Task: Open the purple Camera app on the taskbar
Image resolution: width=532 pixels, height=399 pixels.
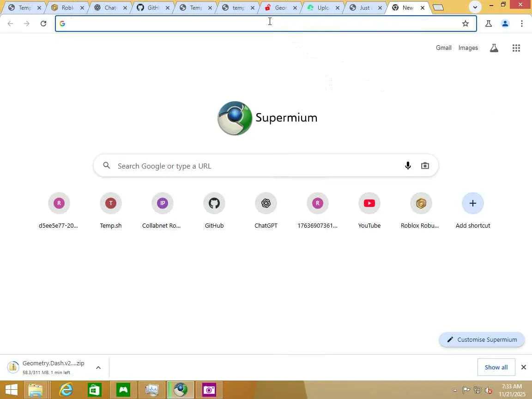Action: (209, 389)
